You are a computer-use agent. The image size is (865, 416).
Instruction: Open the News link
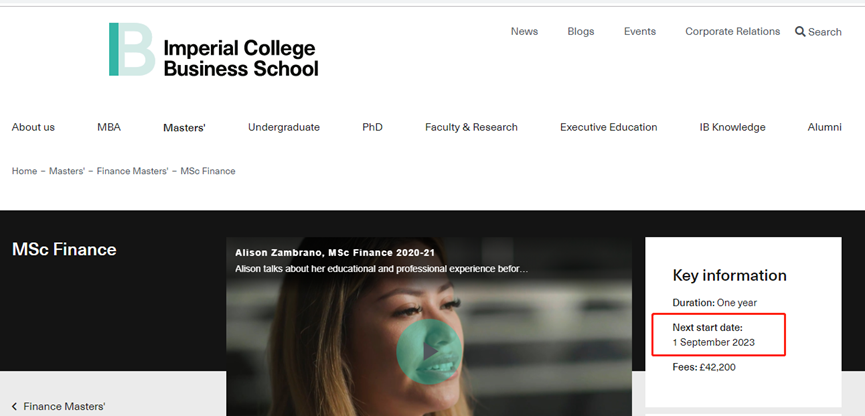pos(524,31)
